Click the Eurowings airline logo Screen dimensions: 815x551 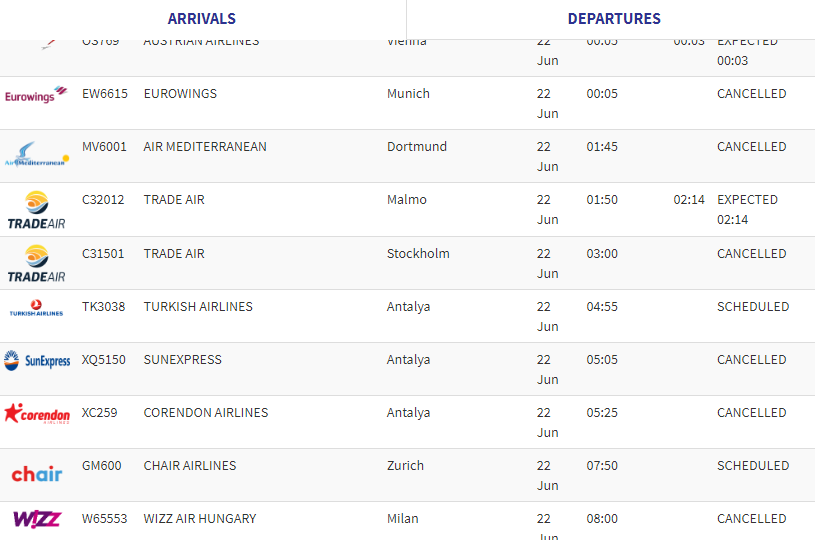(36, 95)
